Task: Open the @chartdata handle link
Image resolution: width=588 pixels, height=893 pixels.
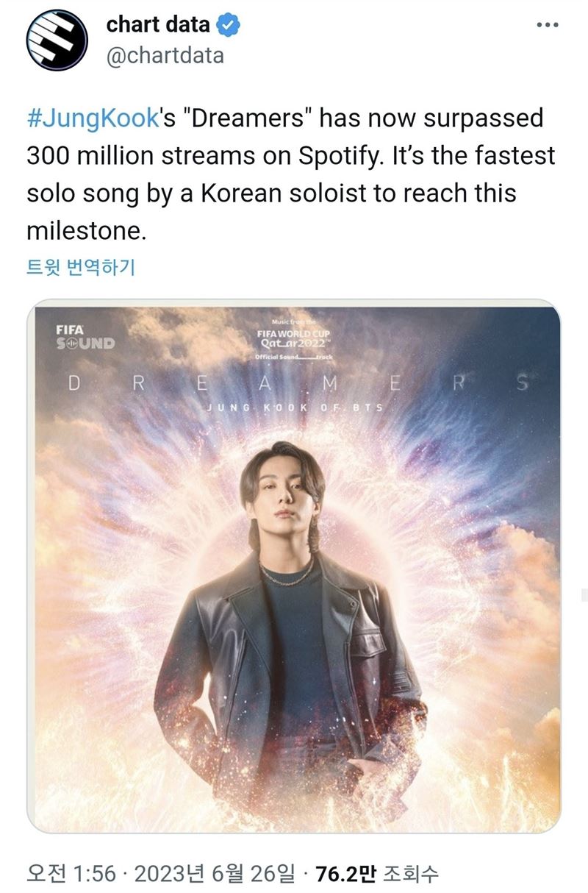Action: click(165, 57)
